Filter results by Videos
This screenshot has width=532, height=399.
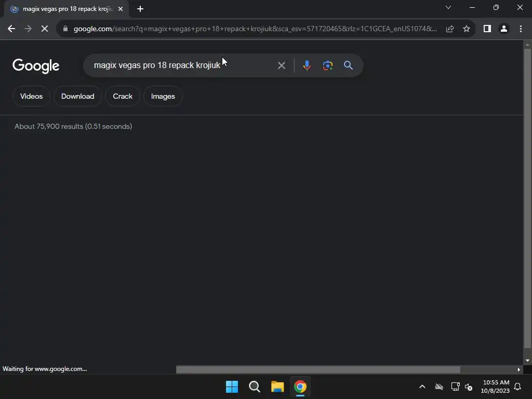click(x=31, y=96)
